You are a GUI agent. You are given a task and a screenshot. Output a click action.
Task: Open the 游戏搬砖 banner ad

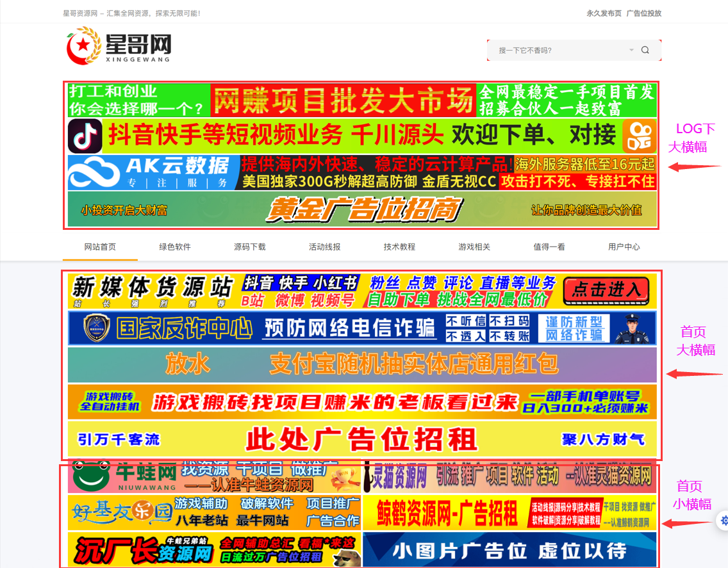tap(362, 402)
